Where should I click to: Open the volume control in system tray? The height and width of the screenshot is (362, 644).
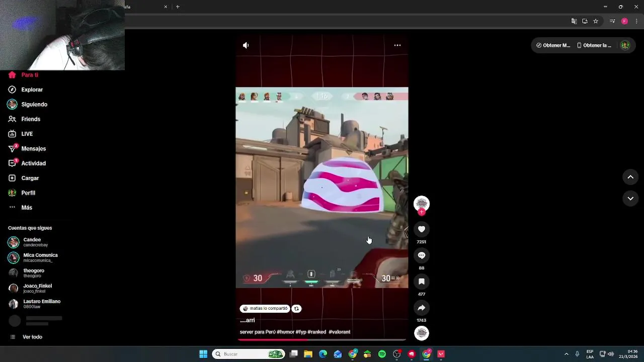tap(611, 354)
